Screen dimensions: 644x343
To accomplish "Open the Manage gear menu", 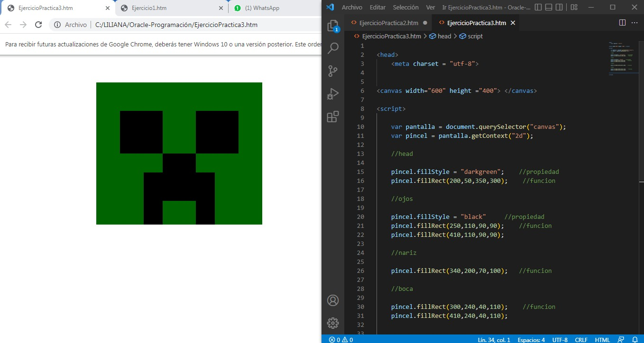I will click(333, 323).
